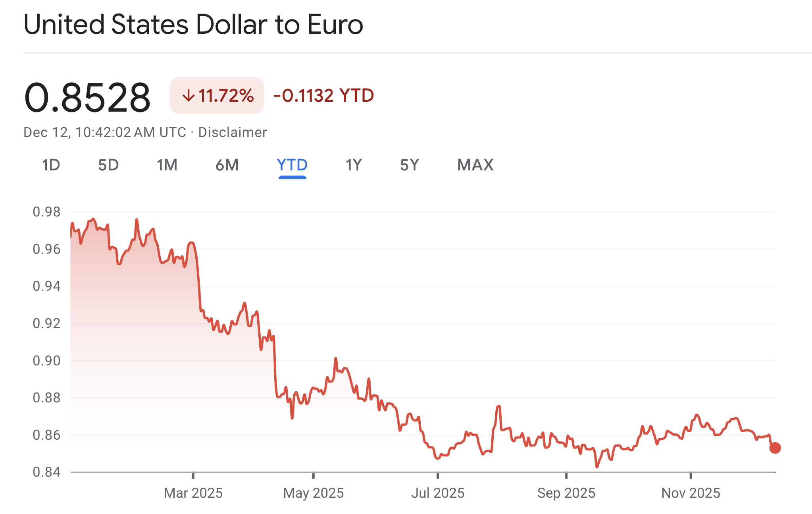Switch to the 5D range tab

[108, 165]
